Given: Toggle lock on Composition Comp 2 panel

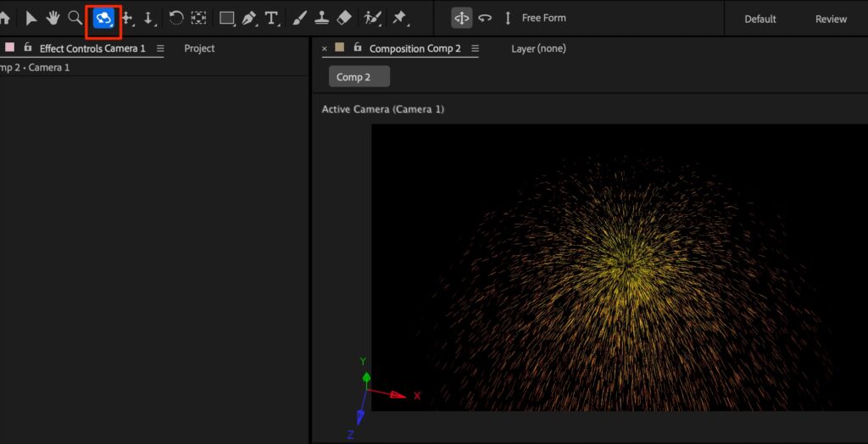Looking at the screenshot, I should point(358,48).
